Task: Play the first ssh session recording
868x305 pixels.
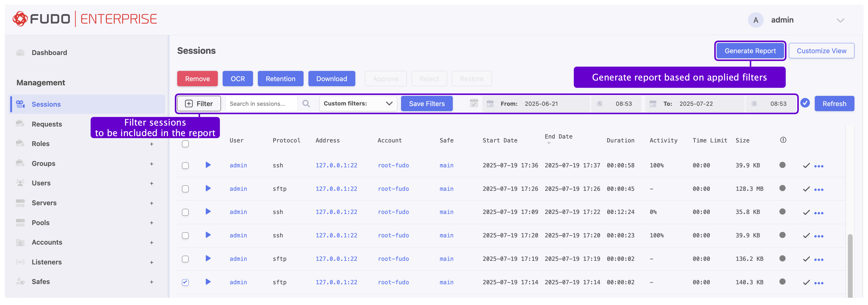Action: point(208,165)
